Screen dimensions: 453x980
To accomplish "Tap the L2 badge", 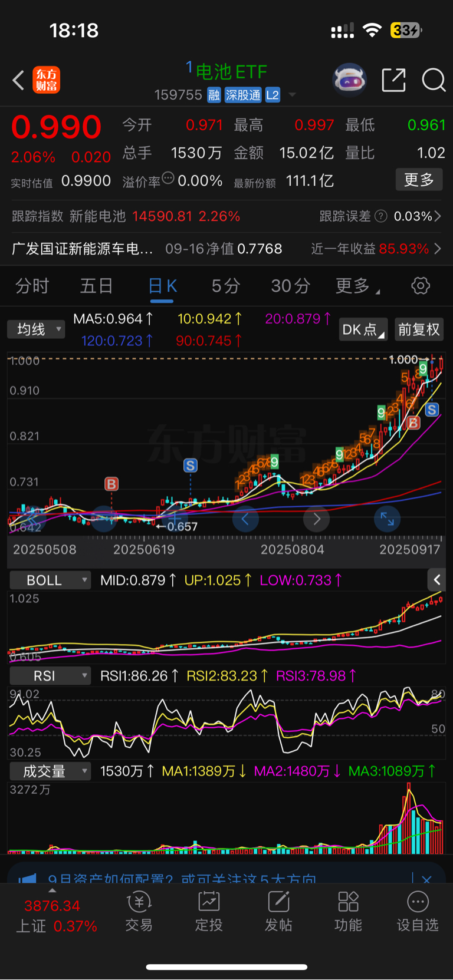I will [273, 95].
